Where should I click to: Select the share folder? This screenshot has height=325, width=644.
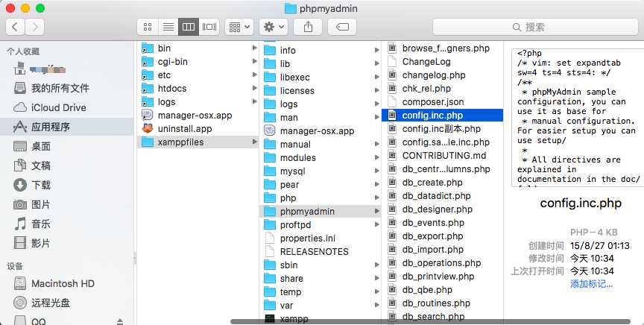tap(321, 278)
